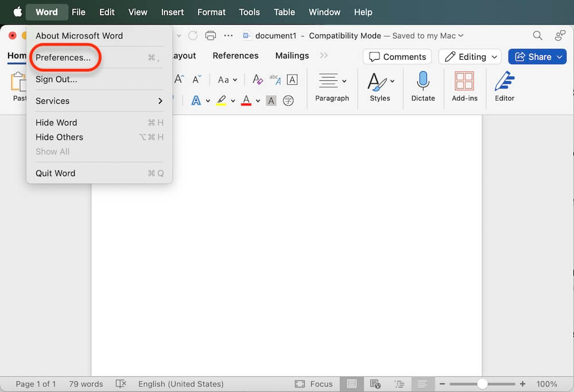This screenshot has height=392, width=574.
Task: Adjust the zoom slider
Action: point(482,383)
